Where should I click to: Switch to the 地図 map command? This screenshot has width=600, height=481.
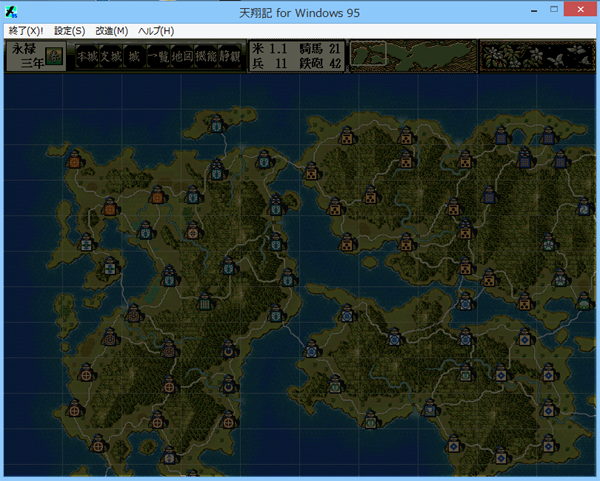tap(183, 55)
